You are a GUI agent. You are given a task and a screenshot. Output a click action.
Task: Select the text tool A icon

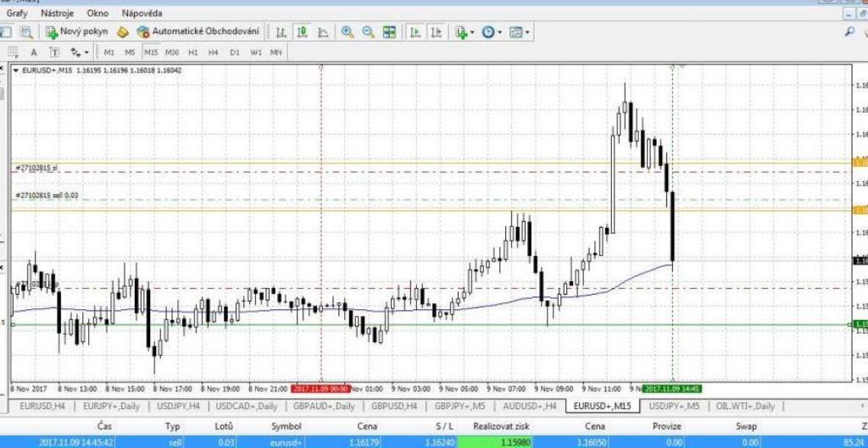[34, 53]
